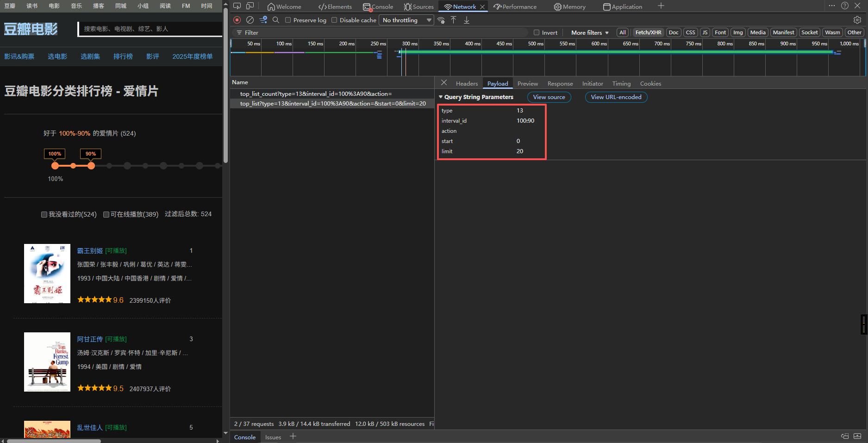Screen dimensions: 868x443
Task: Open the network search magnifier icon
Action: click(276, 20)
